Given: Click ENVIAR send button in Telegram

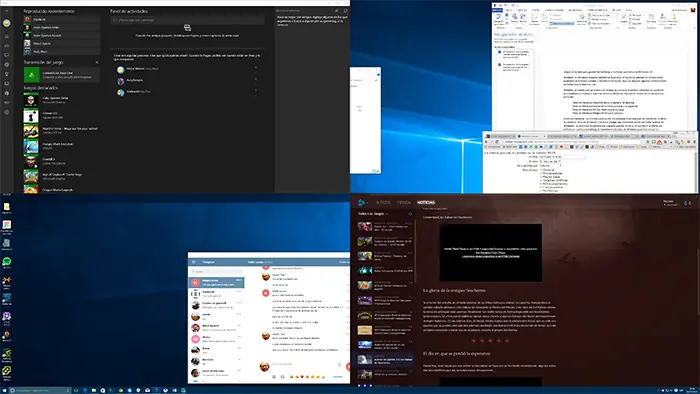Looking at the screenshot, I should coord(337,377).
